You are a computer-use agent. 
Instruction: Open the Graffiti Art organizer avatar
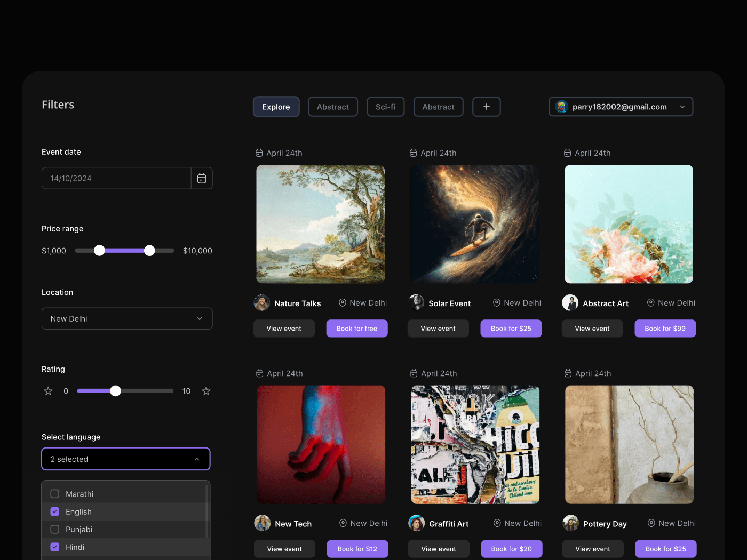click(x=417, y=523)
